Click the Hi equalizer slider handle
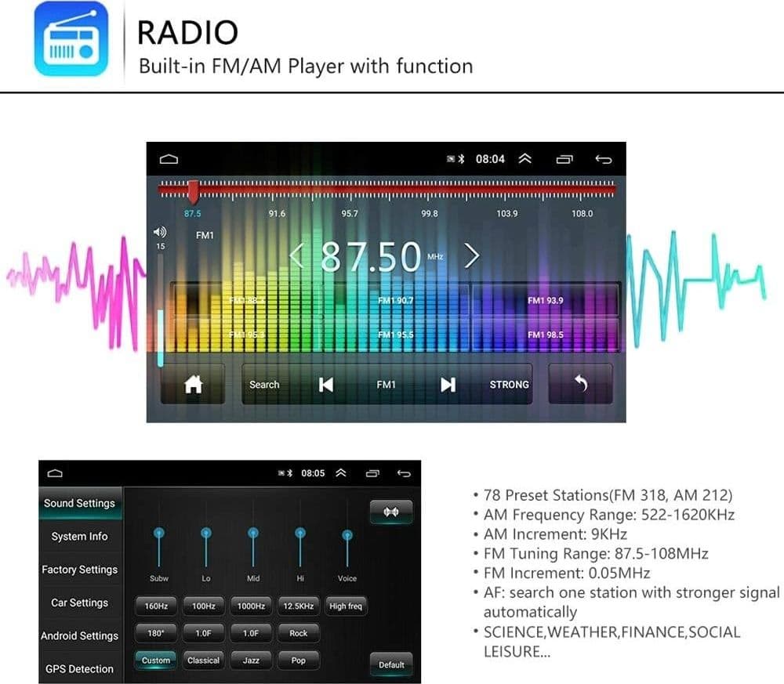 (x=300, y=533)
